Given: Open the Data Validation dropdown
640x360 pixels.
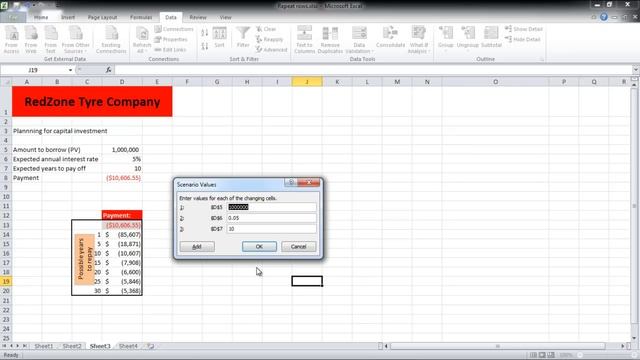Looking at the screenshot, I should 359,39.
